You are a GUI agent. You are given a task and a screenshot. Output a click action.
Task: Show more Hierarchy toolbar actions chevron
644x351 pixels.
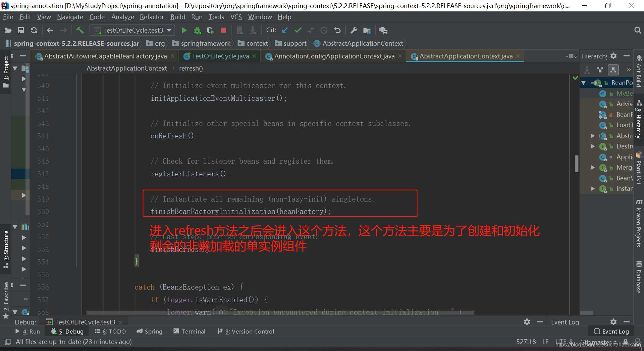(x=629, y=70)
